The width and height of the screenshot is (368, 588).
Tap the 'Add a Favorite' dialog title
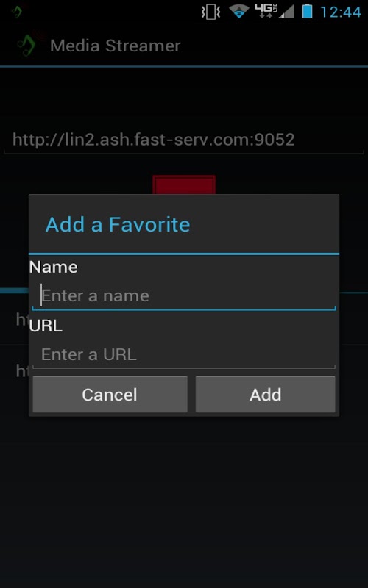point(118,224)
